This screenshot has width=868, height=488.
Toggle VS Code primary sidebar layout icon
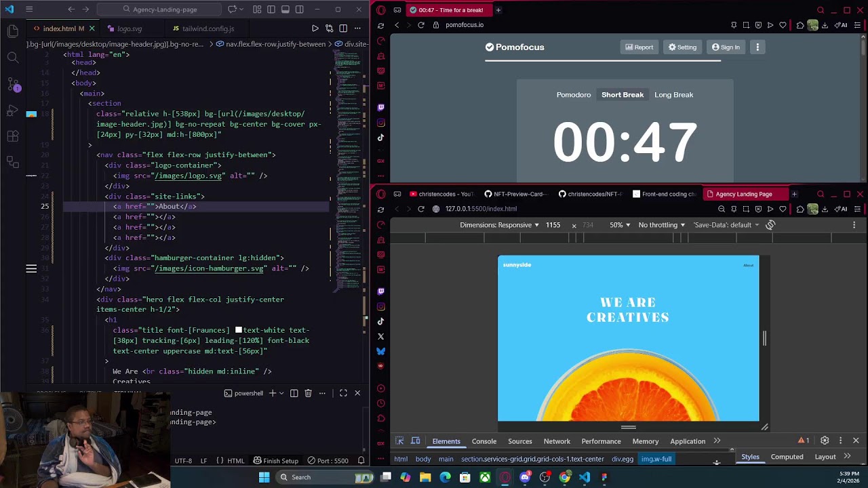point(271,9)
